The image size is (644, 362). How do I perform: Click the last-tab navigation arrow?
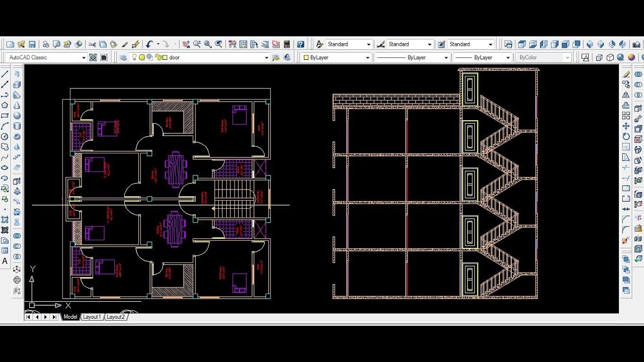click(x=54, y=317)
